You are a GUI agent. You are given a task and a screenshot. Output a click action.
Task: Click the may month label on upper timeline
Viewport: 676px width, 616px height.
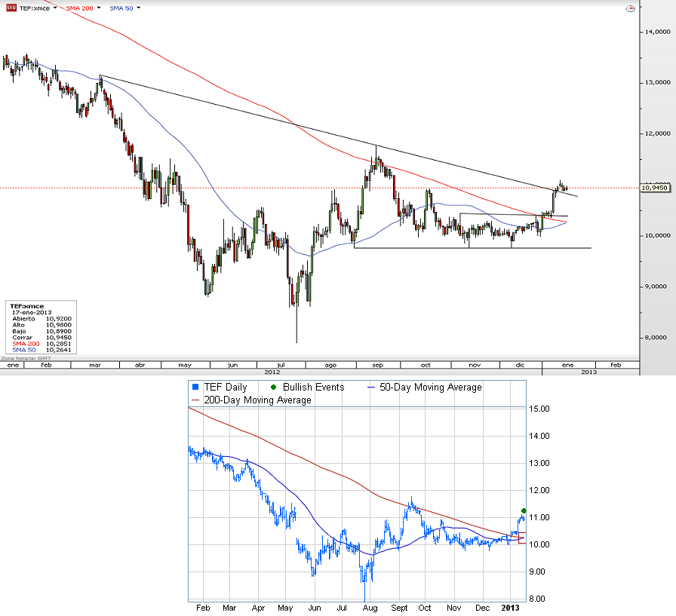tap(185, 365)
